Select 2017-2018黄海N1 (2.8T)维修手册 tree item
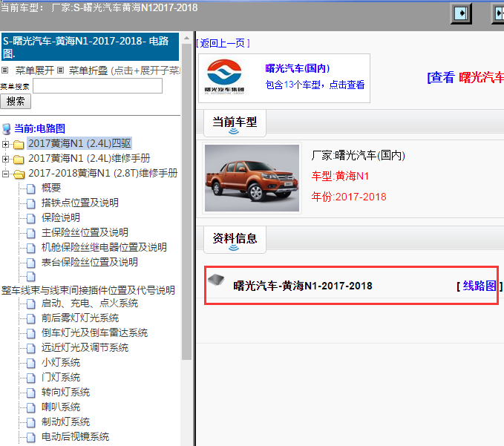The height and width of the screenshot is (446, 504). click(x=103, y=173)
